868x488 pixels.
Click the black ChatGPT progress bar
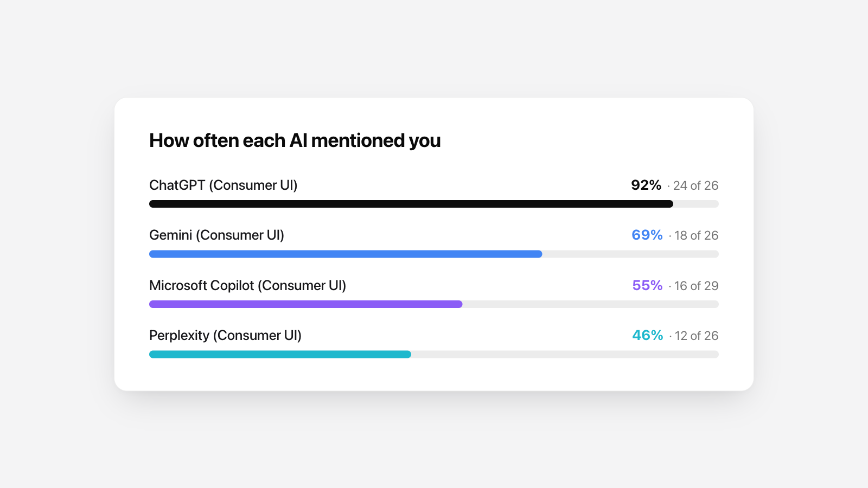(411, 204)
